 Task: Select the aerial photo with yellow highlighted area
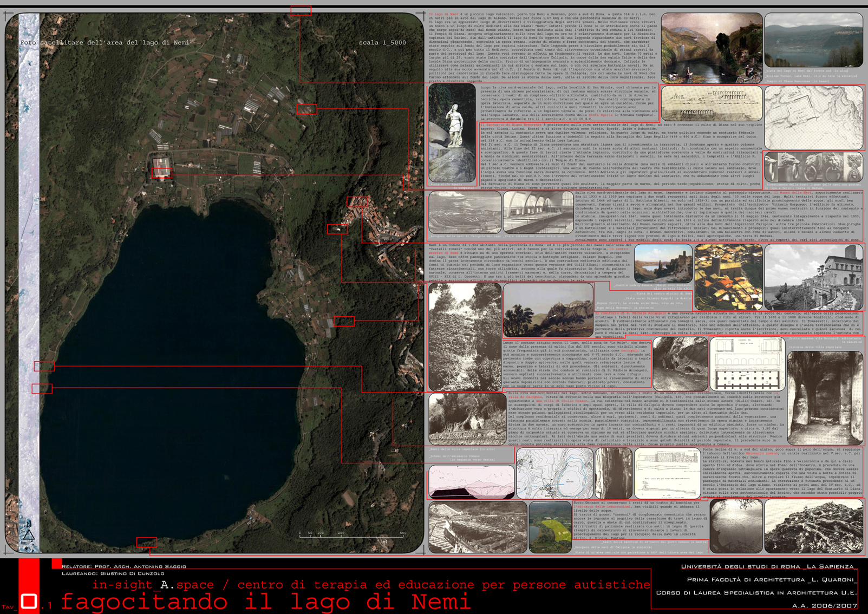[550, 527]
